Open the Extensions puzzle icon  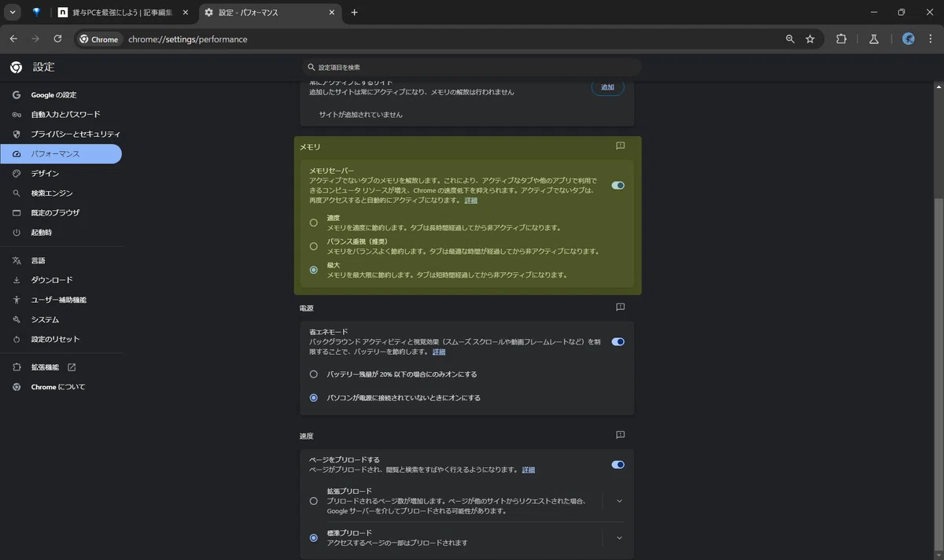[841, 39]
